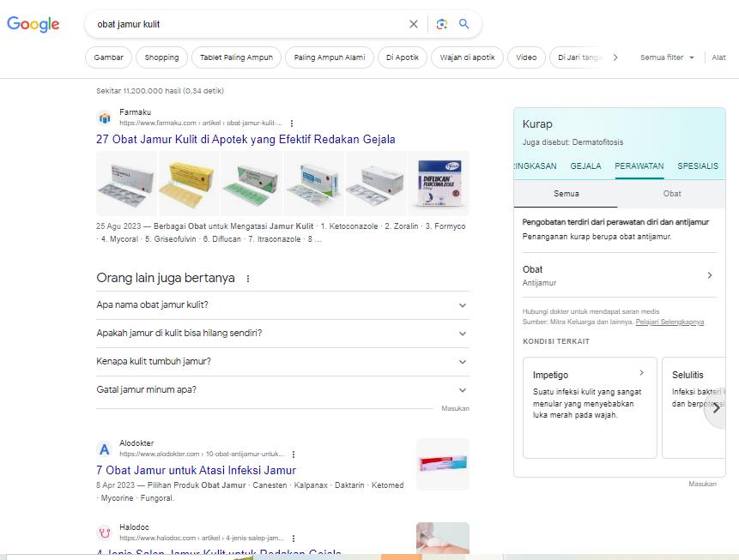
Task: Clear the search box with X icon
Action: [x=414, y=24]
